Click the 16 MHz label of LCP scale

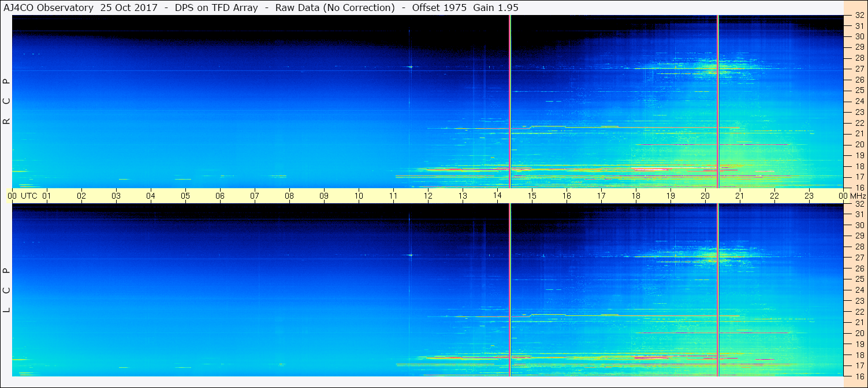pyautogui.click(x=859, y=375)
